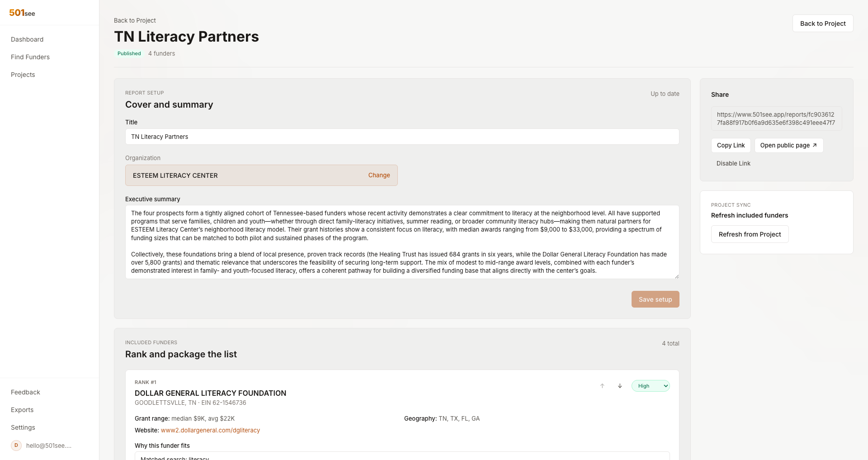Click the 'Grant range: median $9K, avg $22K' text
This screenshot has height=460, width=868.
[184, 418]
